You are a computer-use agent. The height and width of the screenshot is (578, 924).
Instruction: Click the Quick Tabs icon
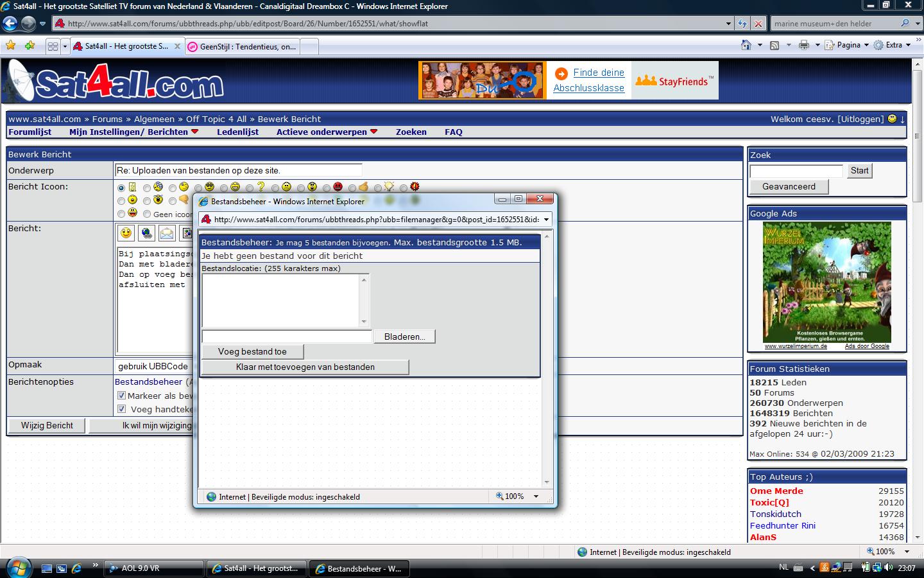53,46
